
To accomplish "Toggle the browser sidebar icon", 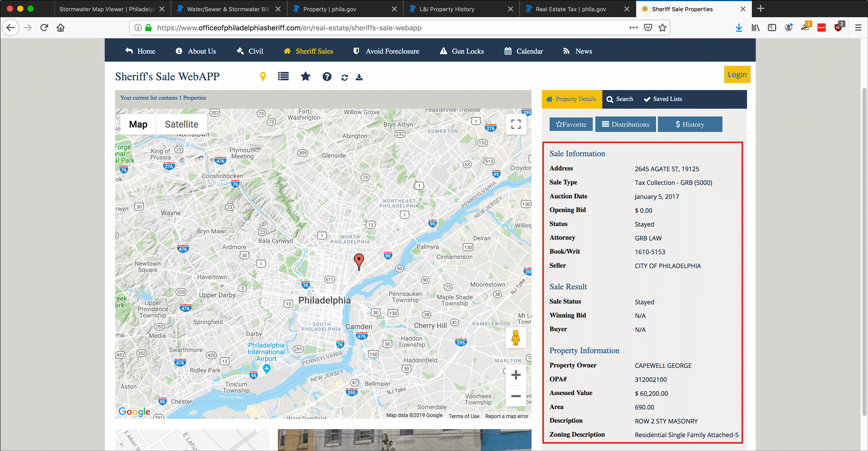I will tap(772, 28).
